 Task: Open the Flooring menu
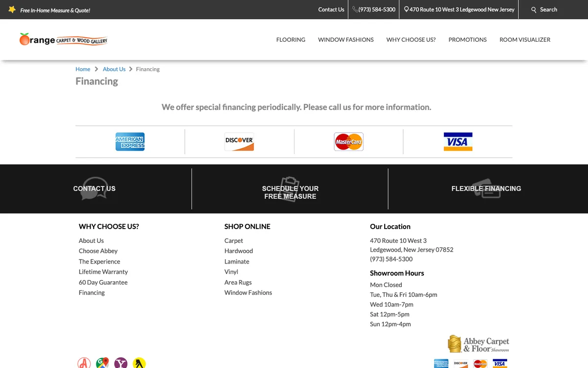(x=291, y=40)
